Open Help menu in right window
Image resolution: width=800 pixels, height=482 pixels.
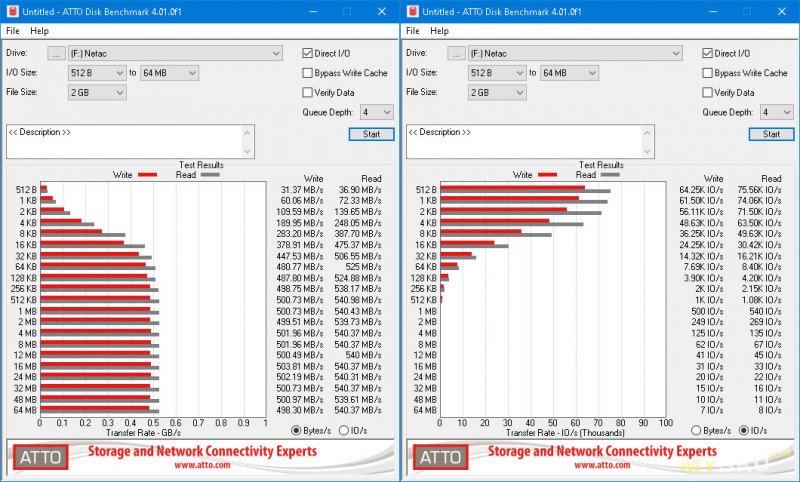click(439, 31)
